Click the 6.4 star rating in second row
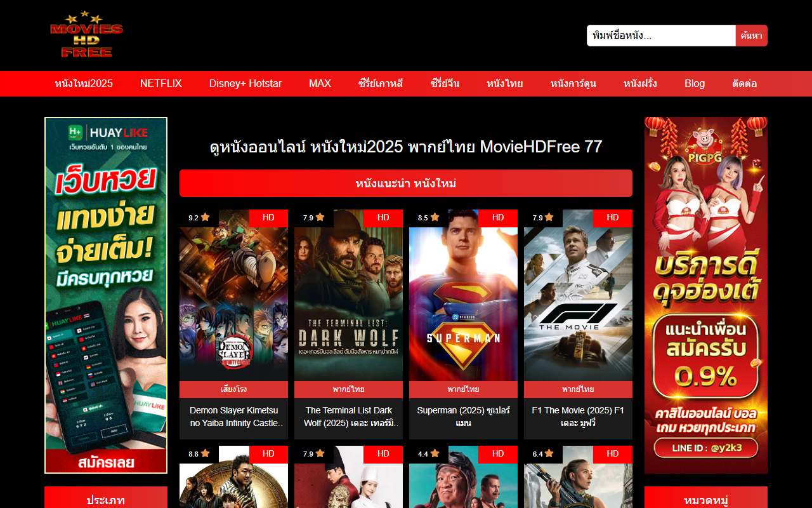812x508 pixels. click(x=544, y=454)
